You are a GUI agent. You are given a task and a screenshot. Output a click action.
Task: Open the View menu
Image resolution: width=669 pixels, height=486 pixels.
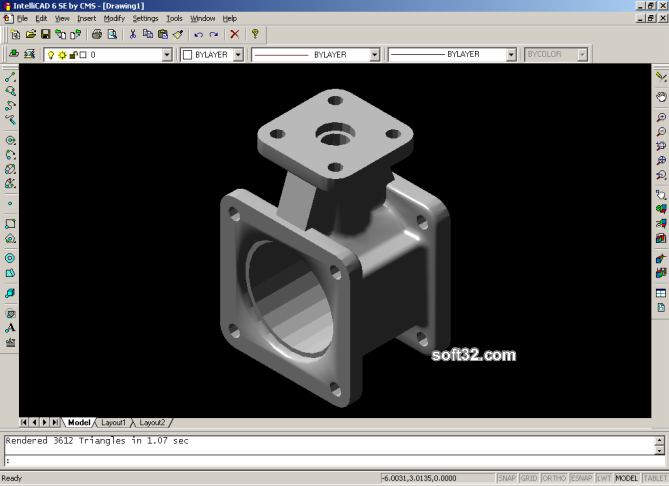coord(62,18)
